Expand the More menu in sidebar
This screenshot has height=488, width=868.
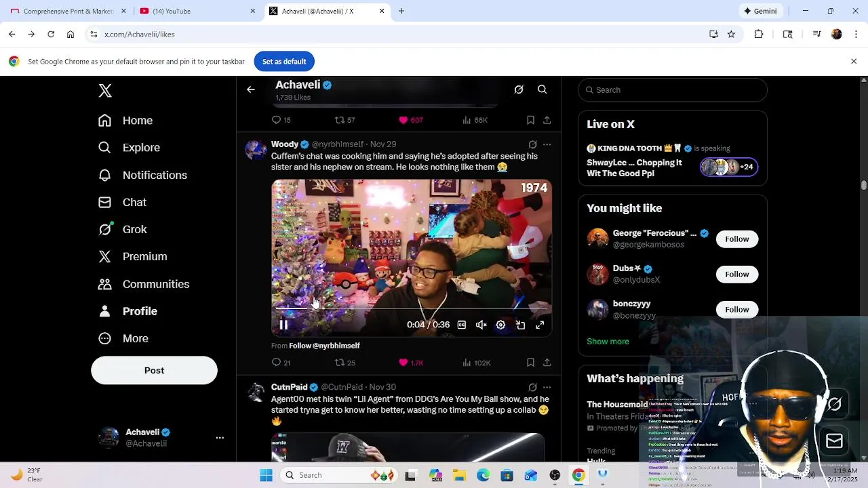pyautogui.click(x=123, y=338)
